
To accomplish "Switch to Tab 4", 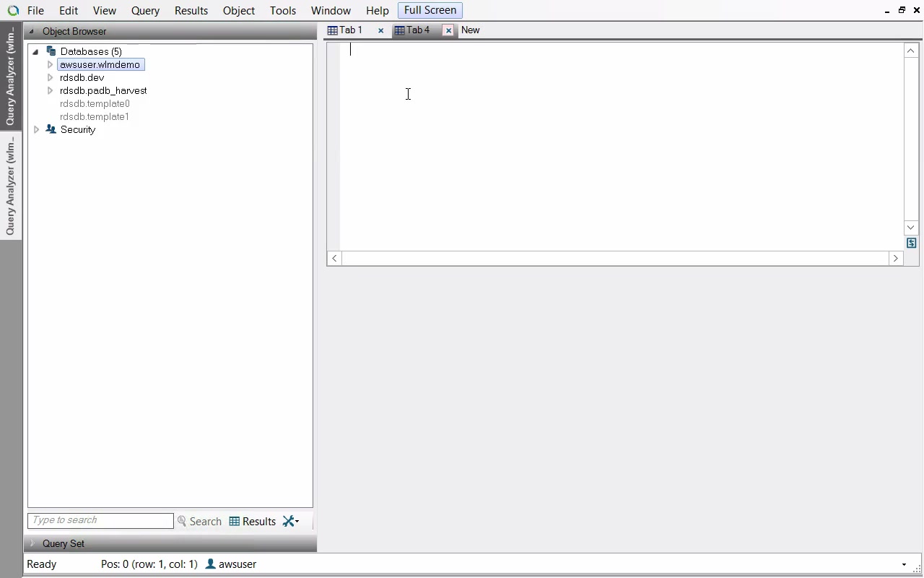I will (x=418, y=30).
